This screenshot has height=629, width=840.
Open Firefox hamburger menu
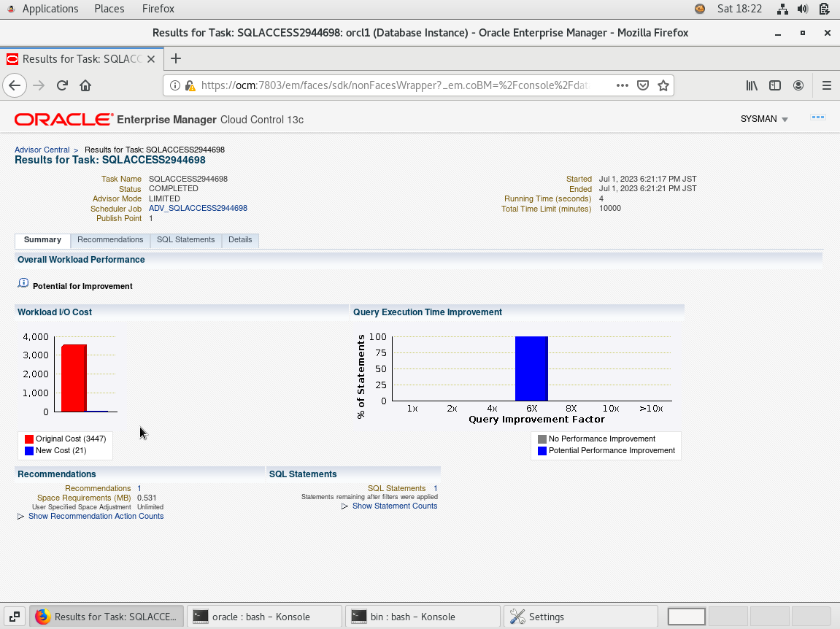tap(827, 85)
